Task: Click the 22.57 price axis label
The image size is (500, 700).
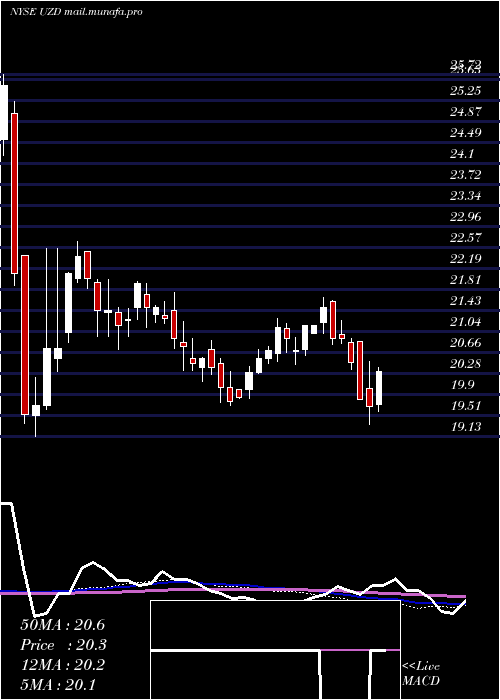Action: (466, 238)
